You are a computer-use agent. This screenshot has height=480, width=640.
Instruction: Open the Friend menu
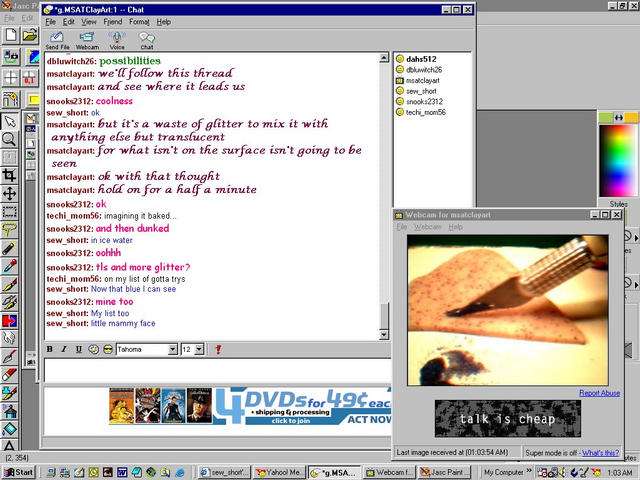112,22
